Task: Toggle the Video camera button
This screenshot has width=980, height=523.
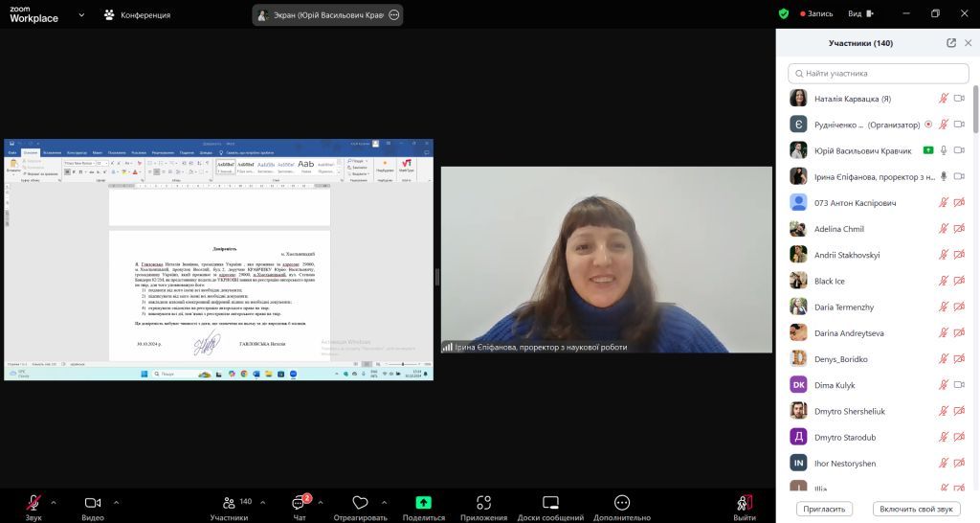Action: pyautogui.click(x=93, y=502)
